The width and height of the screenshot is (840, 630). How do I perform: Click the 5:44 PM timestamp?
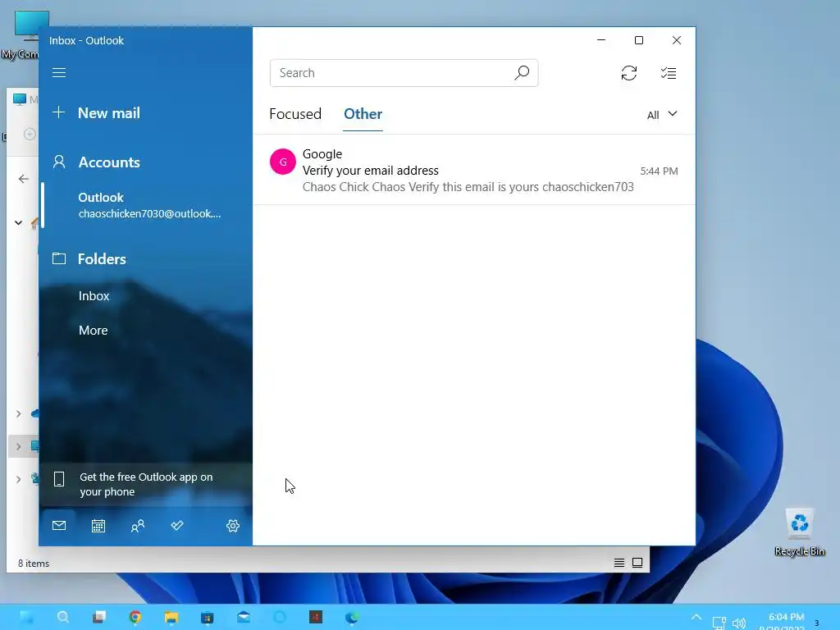tap(659, 171)
